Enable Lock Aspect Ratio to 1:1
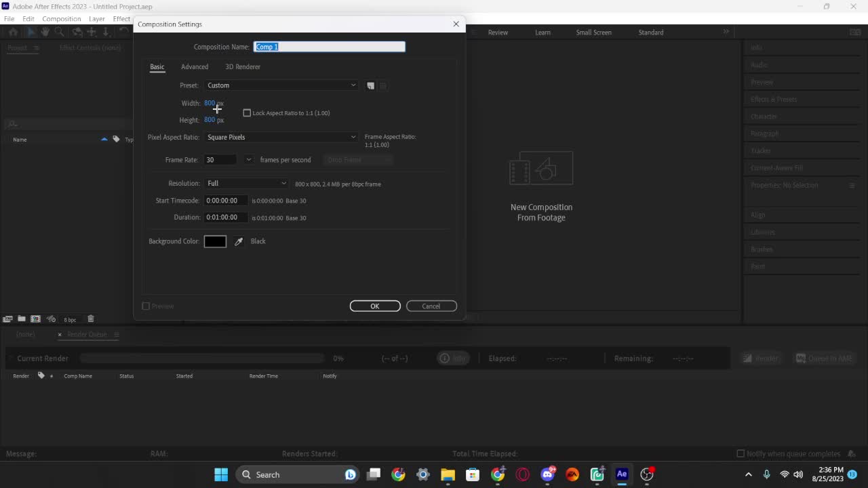This screenshot has width=868, height=488. [247, 113]
